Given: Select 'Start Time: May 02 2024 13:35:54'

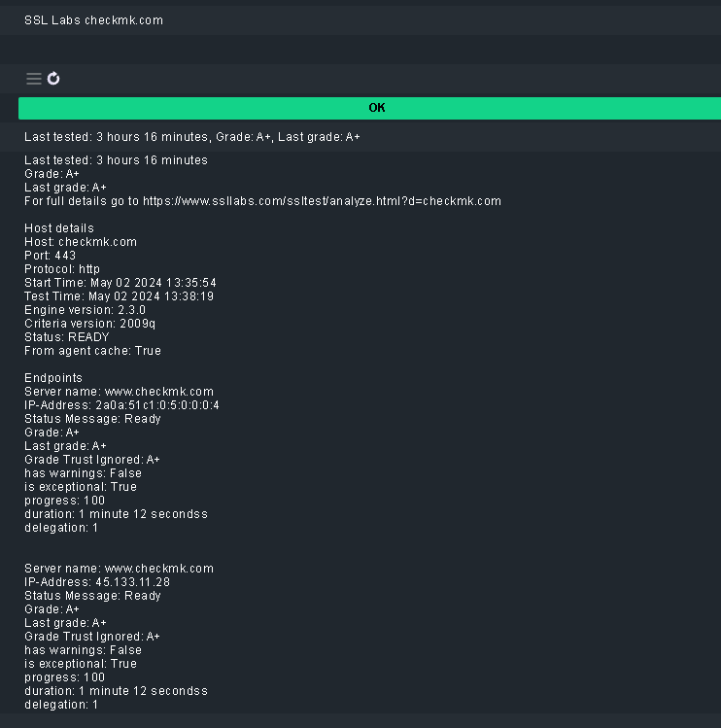Looking at the screenshot, I should coord(120,283).
